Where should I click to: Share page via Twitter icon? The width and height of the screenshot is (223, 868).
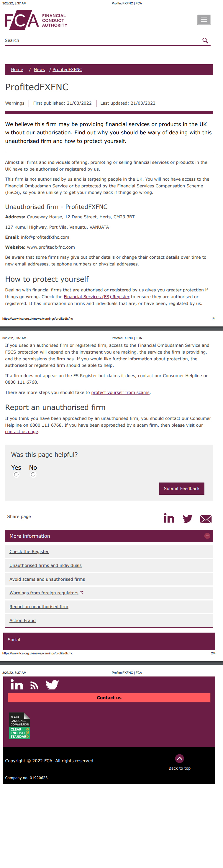point(187,518)
